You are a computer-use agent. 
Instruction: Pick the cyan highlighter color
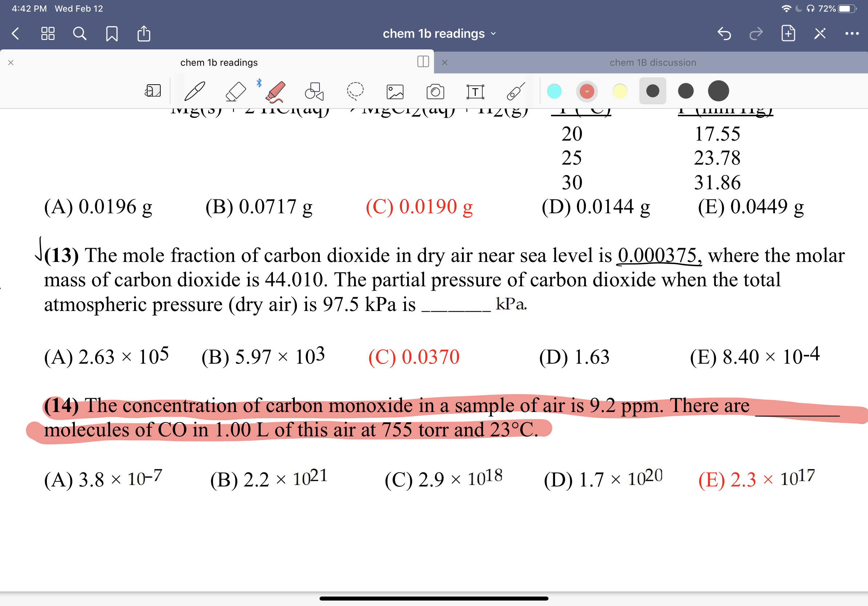point(554,91)
